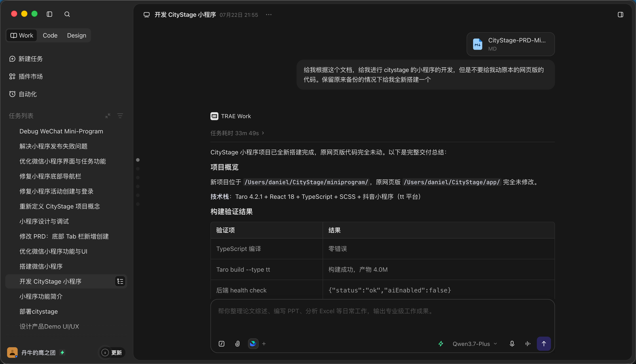This screenshot has height=364, width=636.
Task: Click the user avatar icon
Action: point(12,353)
